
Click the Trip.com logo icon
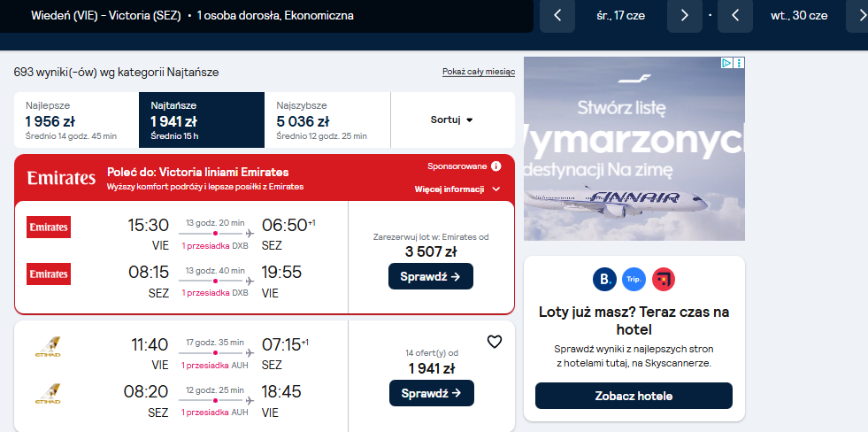pyautogui.click(x=634, y=279)
